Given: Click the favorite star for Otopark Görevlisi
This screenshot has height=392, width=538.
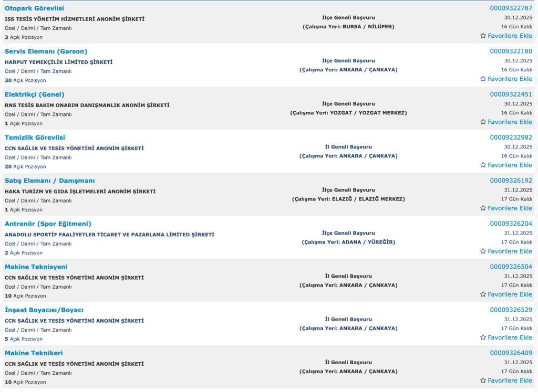Looking at the screenshot, I should coord(483,36).
